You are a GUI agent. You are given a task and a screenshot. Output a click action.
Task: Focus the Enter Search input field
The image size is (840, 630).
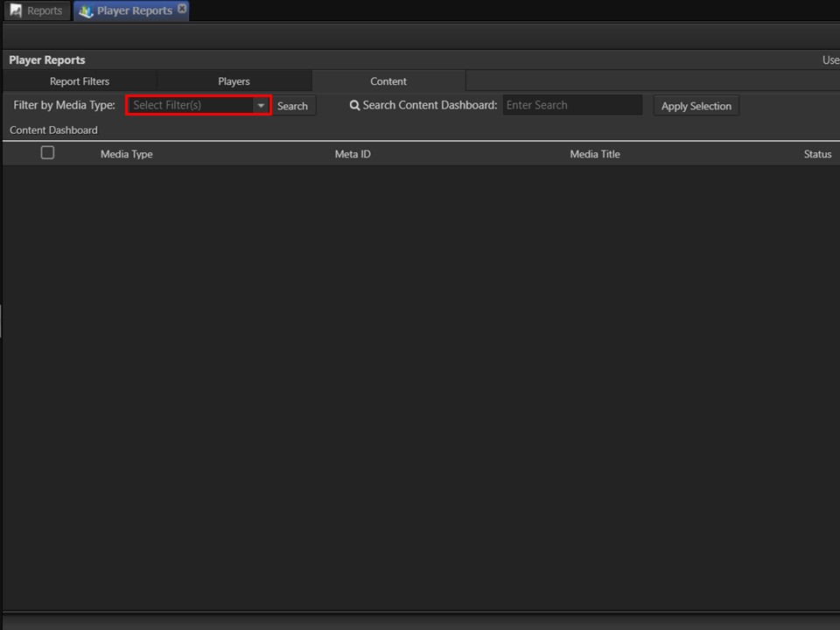coord(572,105)
